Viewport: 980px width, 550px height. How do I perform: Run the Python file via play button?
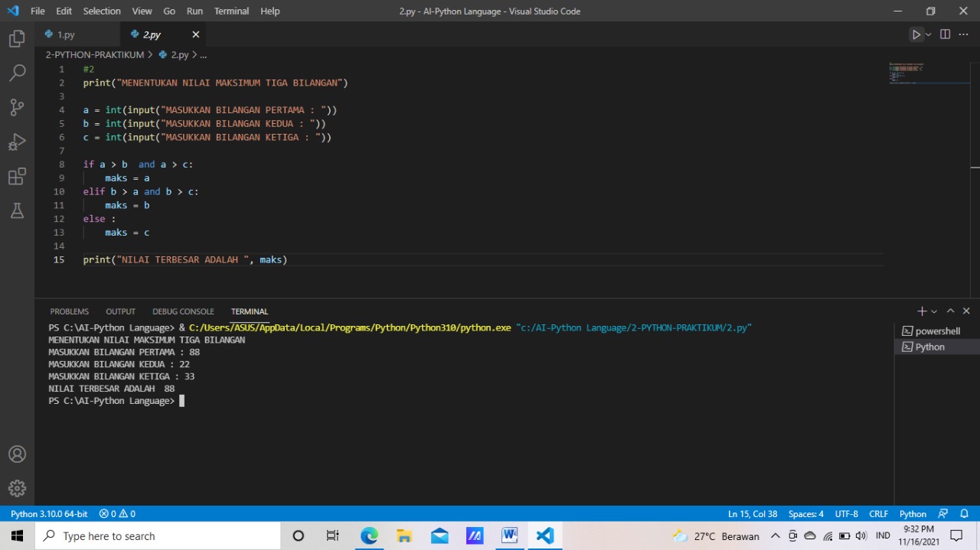(x=916, y=34)
